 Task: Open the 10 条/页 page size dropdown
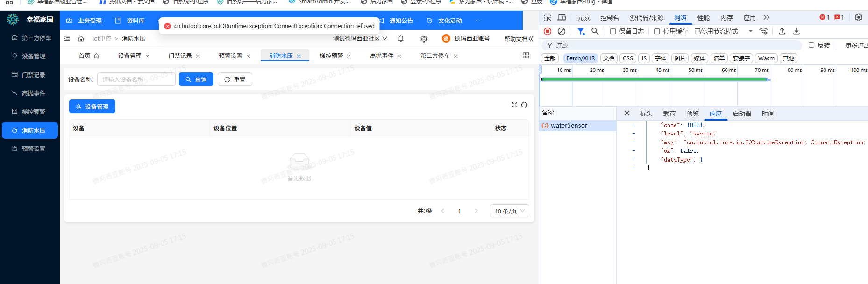tap(509, 211)
